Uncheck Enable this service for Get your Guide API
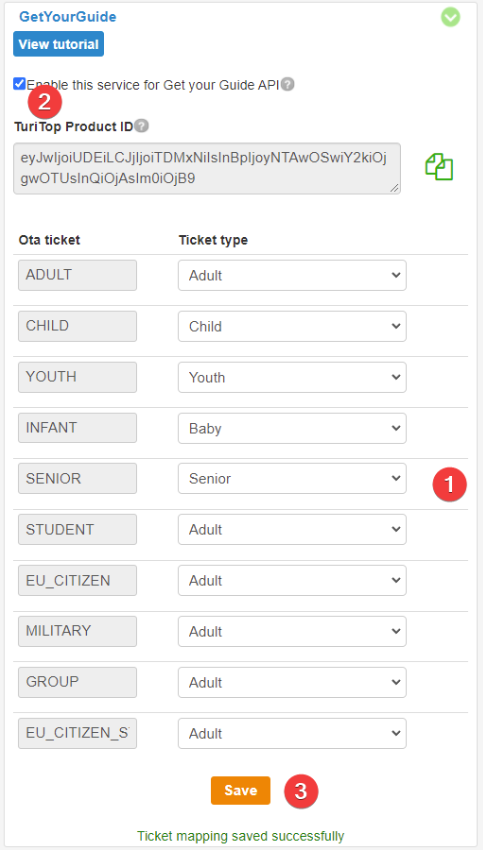 point(20,84)
